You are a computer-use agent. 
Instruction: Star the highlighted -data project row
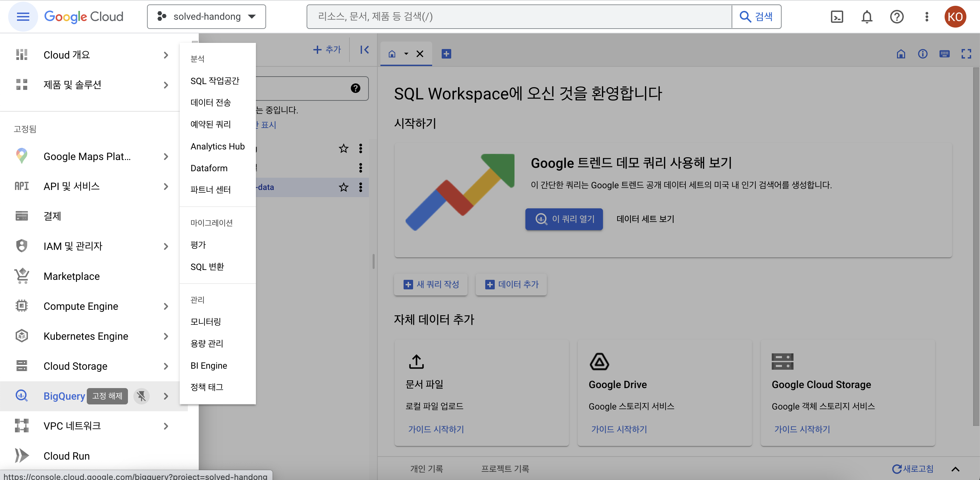tap(344, 187)
